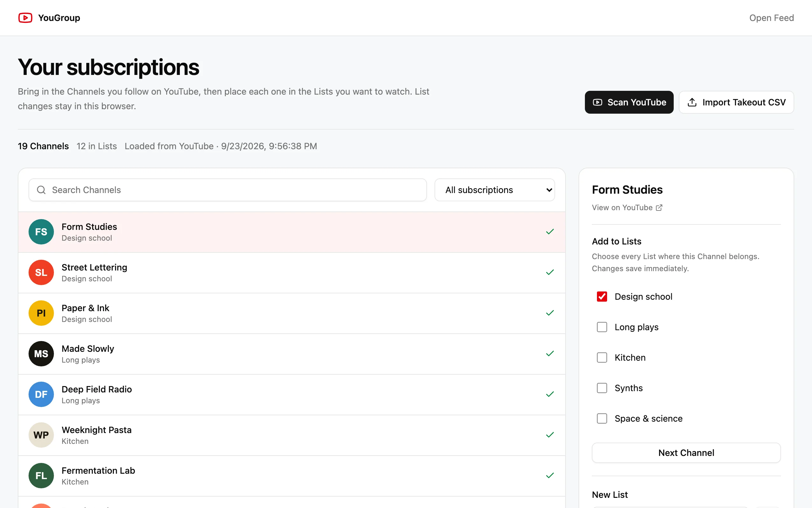Open View on YouTube link for Form Studies
812x508 pixels.
(627, 208)
